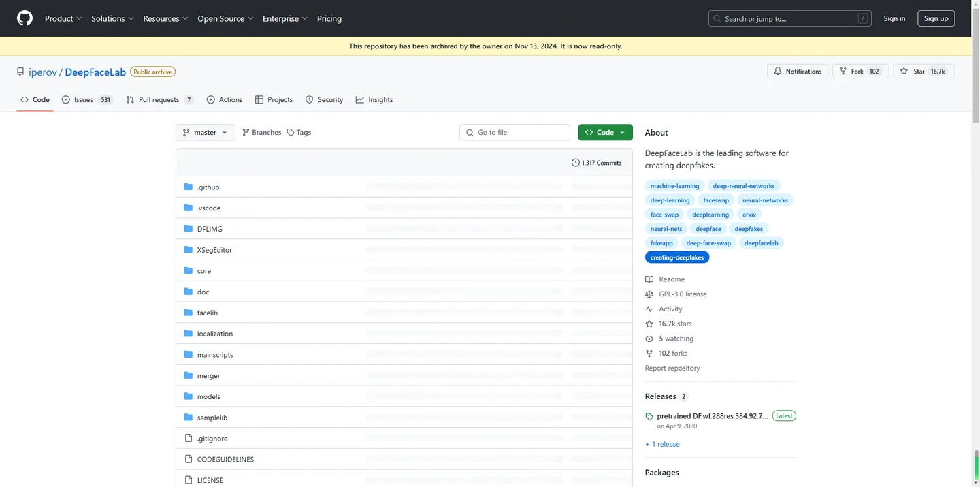Viewport: 980px width, 487px height.
Task: Switch to the Pull requests tab
Action: (x=160, y=99)
